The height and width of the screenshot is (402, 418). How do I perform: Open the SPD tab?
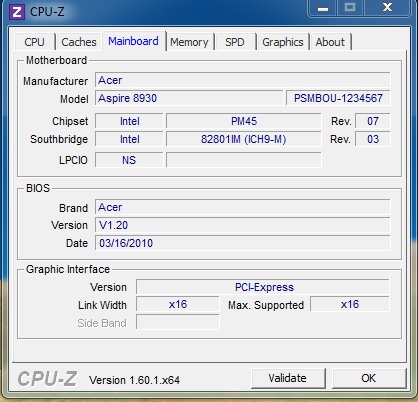pyautogui.click(x=235, y=42)
